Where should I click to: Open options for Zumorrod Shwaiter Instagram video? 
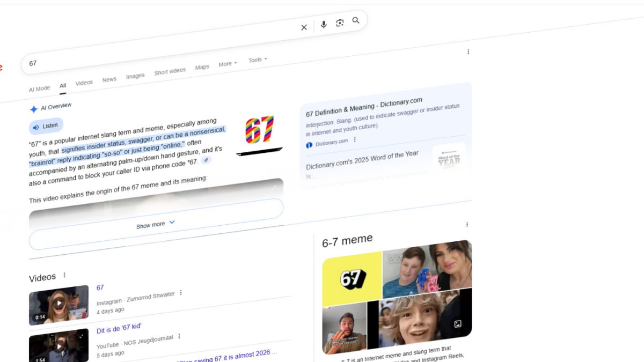tap(181, 293)
